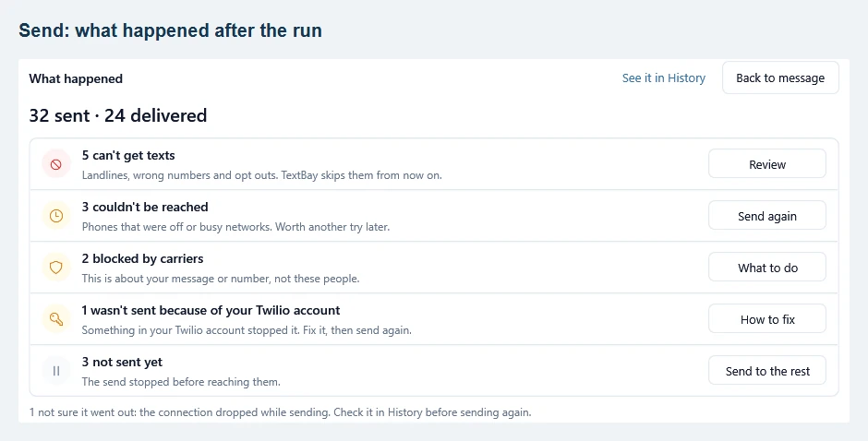Click the text "This is about your message or number"
The image size is (868, 441).
click(176, 279)
